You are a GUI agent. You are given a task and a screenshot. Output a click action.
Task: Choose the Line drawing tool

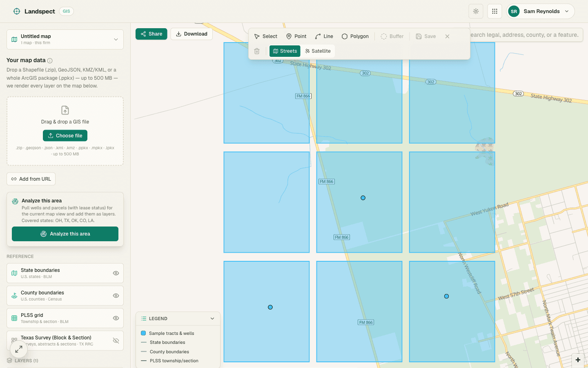click(324, 36)
